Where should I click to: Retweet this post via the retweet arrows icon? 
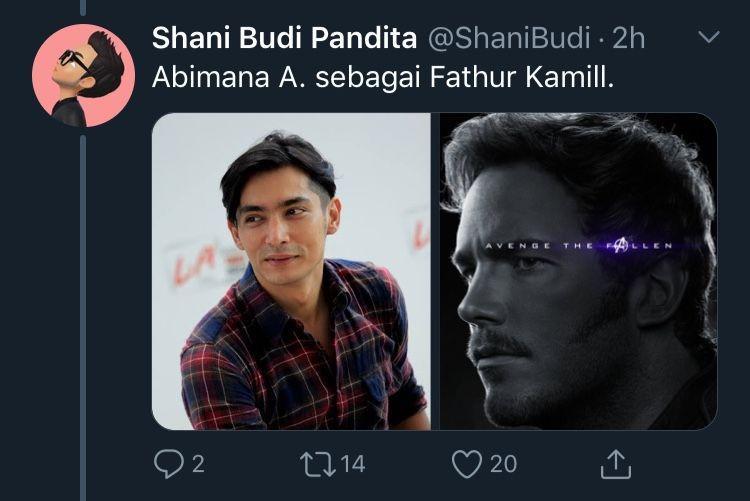(318, 464)
